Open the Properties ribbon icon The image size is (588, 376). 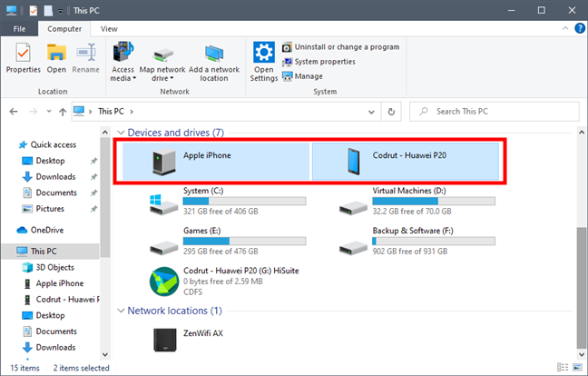click(x=23, y=58)
